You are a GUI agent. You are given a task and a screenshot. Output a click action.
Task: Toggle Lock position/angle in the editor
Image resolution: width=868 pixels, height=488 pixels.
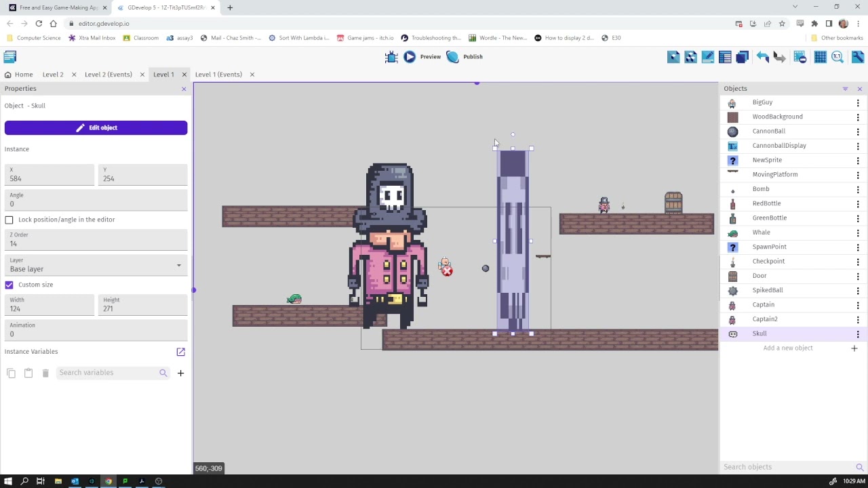coord(9,220)
